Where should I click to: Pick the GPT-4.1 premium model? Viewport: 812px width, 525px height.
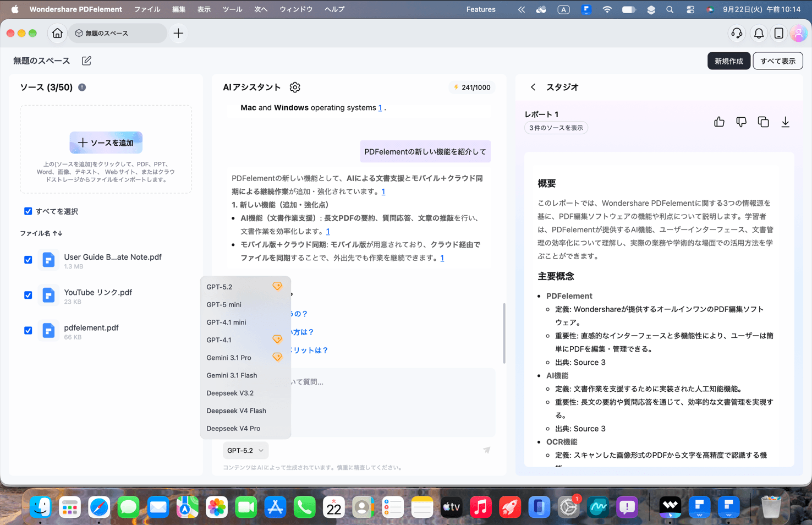point(245,340)
